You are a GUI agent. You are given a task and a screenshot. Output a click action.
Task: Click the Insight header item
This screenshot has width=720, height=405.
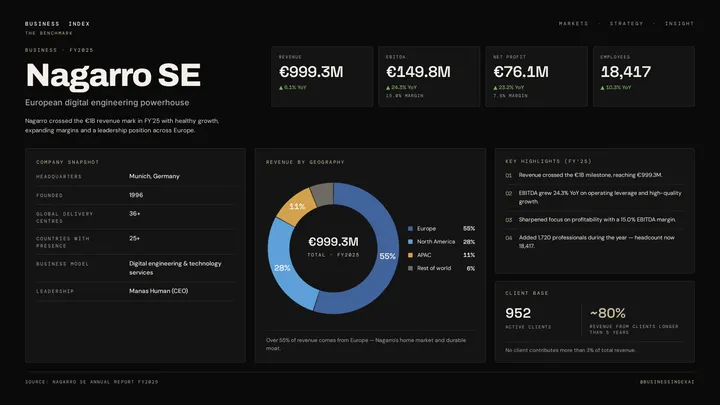pos(680,23)
